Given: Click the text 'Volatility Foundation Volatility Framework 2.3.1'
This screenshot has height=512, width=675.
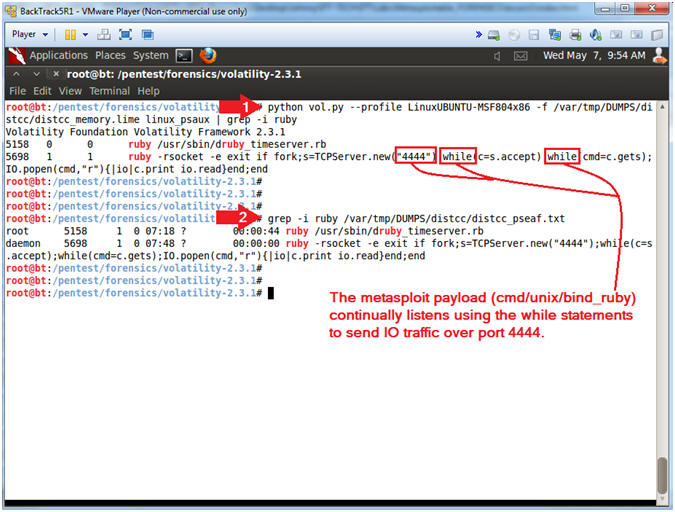Looking at the screenshot, I should pyautogui.click(x=145, y=132).
